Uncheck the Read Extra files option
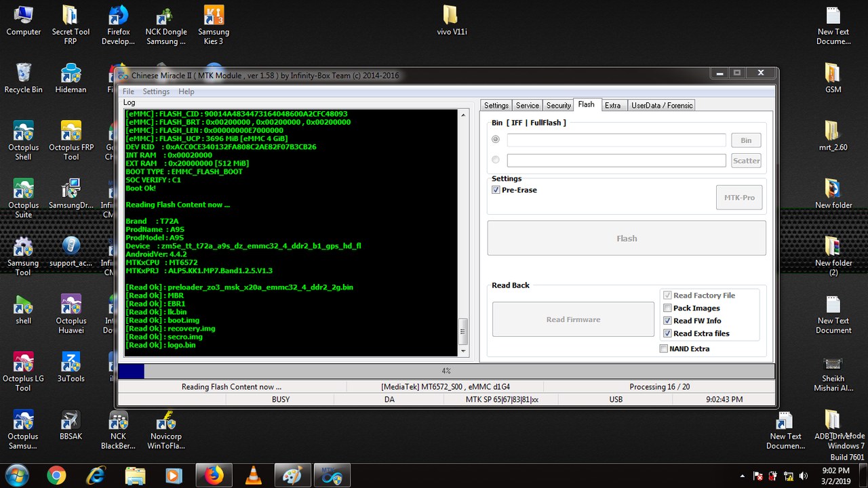 click(667, 333)
